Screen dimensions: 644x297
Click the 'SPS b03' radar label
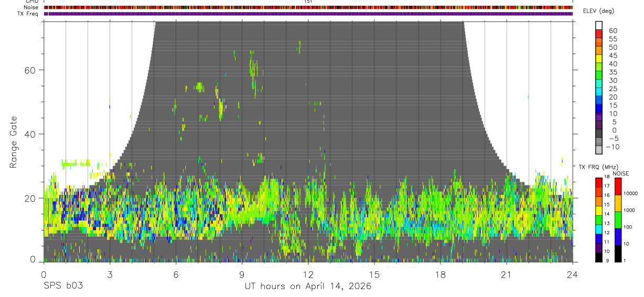pos(62,287)
